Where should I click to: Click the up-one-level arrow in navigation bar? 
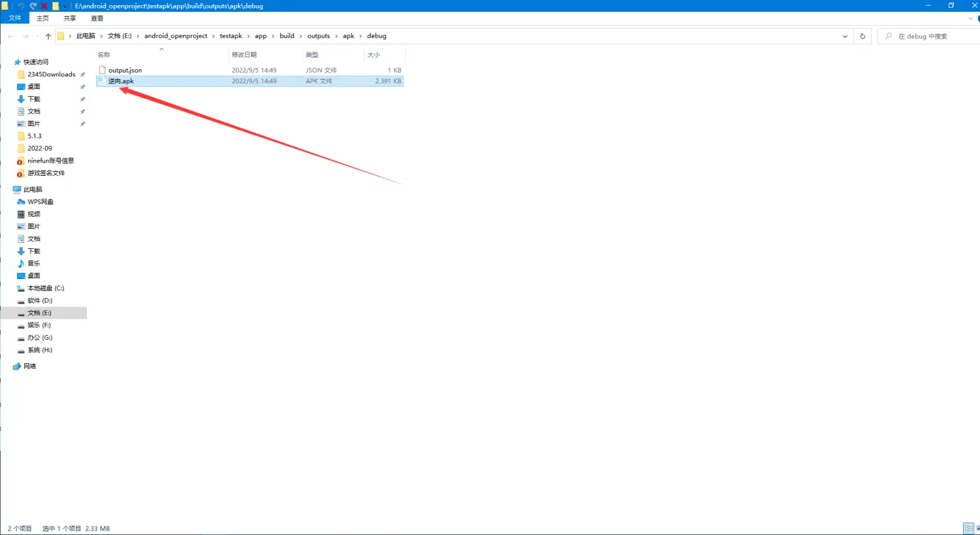click(x=48, y=36)
